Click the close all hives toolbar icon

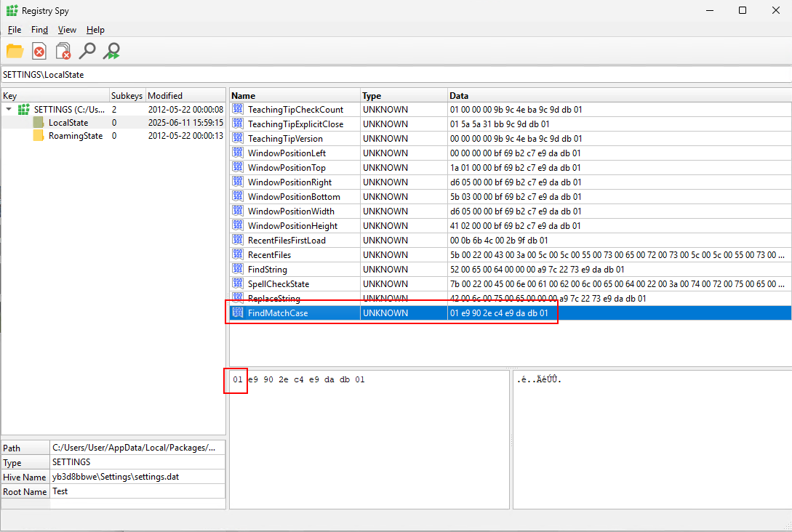64,51
